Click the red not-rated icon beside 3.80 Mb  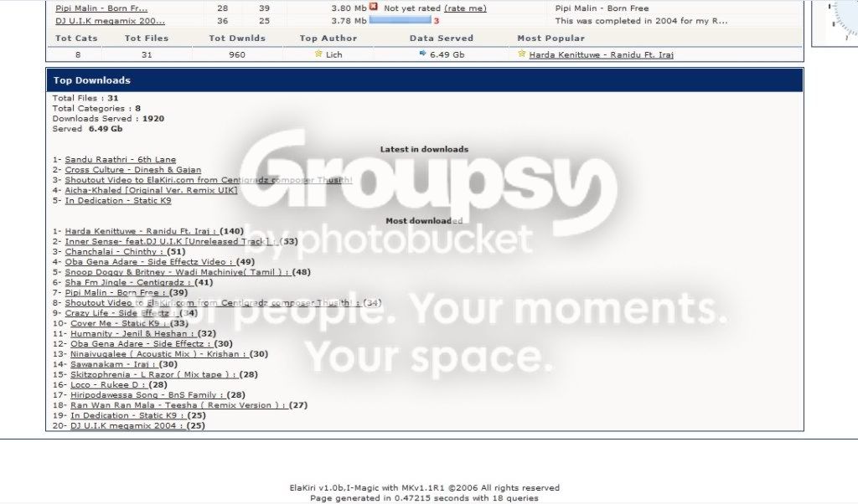tap(373, 7)
